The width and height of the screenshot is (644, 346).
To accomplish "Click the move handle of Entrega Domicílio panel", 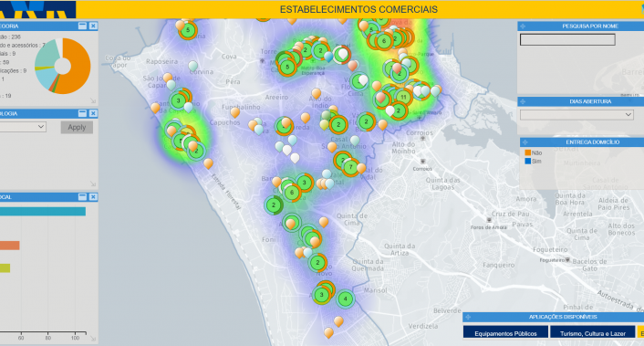I will [525, 142].
